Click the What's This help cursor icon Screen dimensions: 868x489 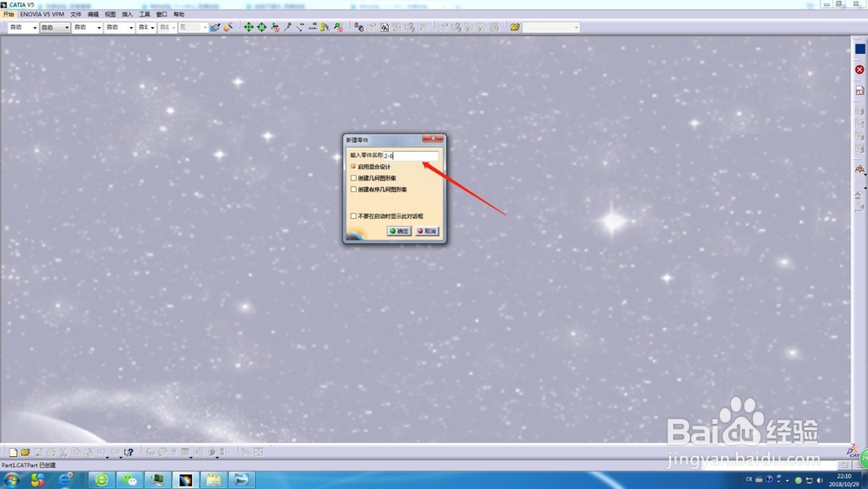pos(128,453)
